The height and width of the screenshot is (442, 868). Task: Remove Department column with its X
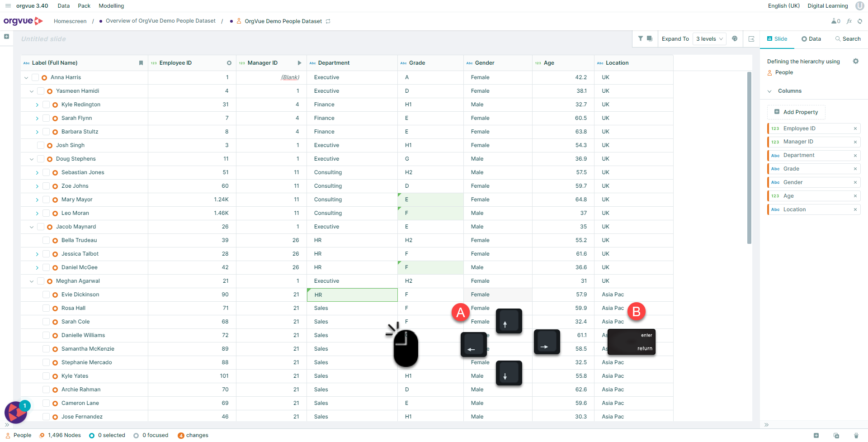coord(855,156)
